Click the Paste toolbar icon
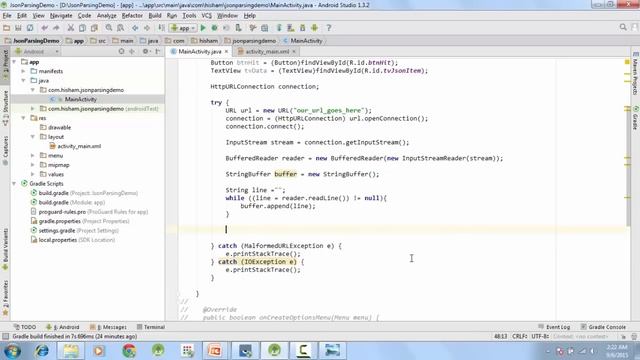 click(94, 28)
